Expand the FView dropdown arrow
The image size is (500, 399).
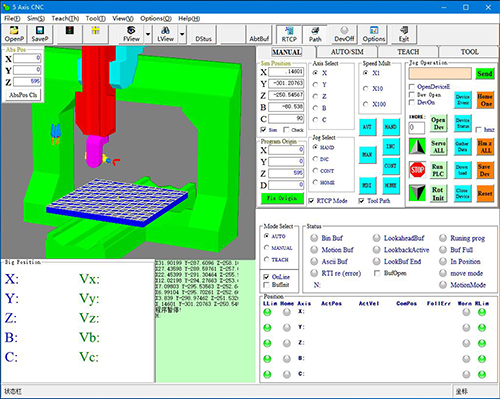148,34
